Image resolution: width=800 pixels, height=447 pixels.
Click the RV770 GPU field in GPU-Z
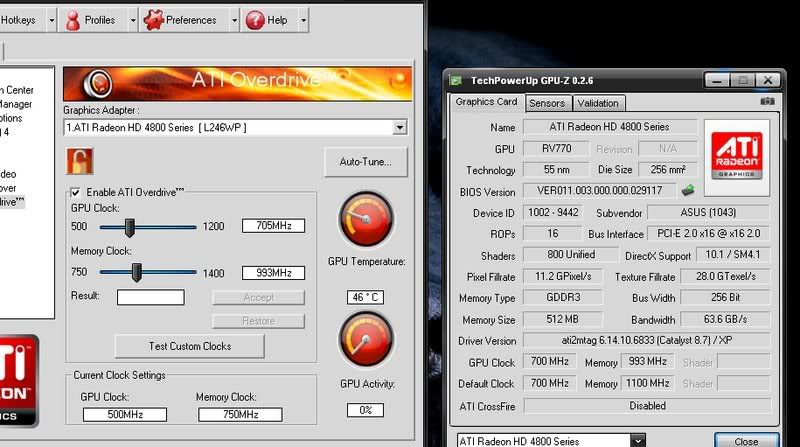point(557,148)
